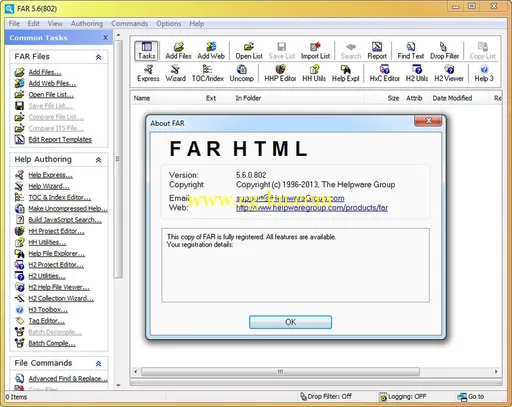Click the Save List toolbar icon
The height and width of the screenshot is (407, 512).
click(282, 51)
